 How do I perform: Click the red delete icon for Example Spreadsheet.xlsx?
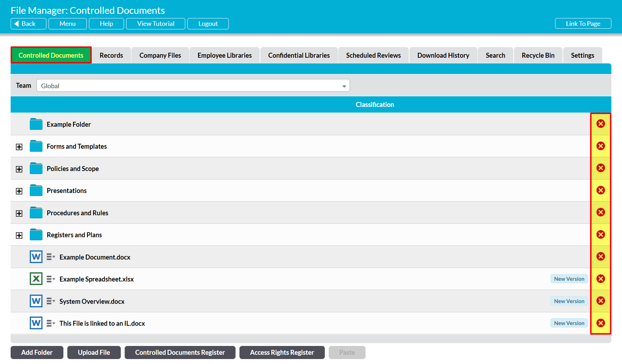tap(600, 279)
